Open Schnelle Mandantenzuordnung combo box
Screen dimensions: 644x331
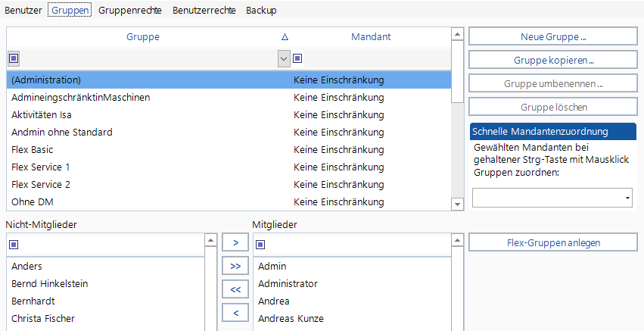(553, 198)
